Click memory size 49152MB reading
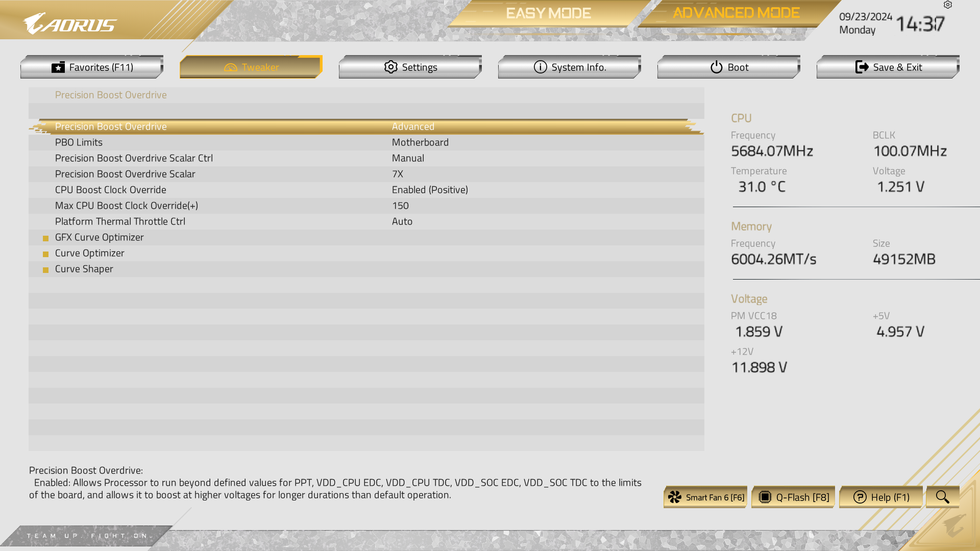Viewport: 980px width, 551px height. [904, 259]
